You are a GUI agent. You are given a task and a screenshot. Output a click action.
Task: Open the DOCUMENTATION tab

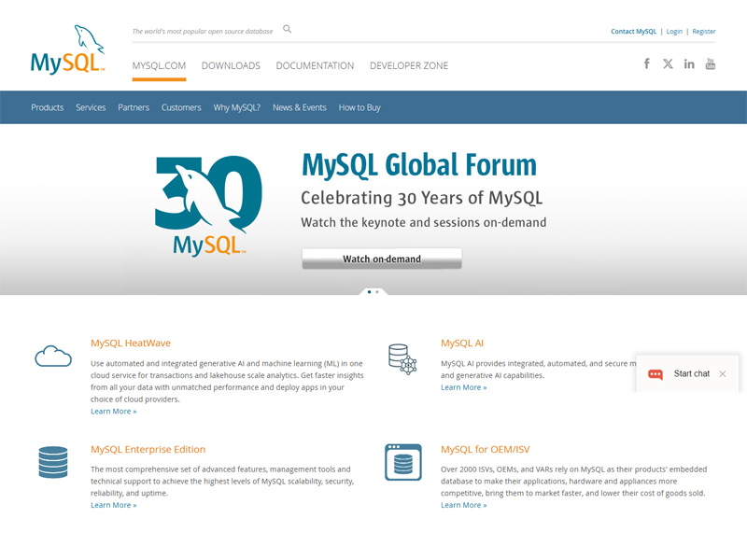point(315,65)
